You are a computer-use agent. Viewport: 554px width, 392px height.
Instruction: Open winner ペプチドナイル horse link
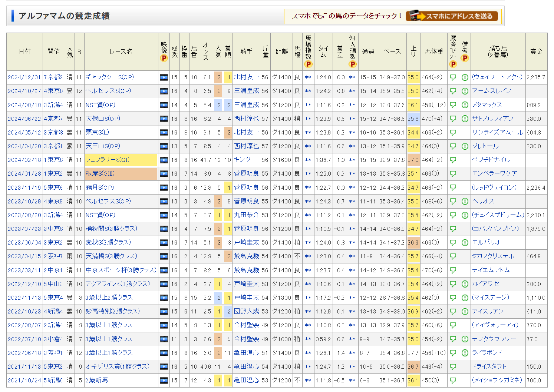pyautogui.click(x=490, y=160)
